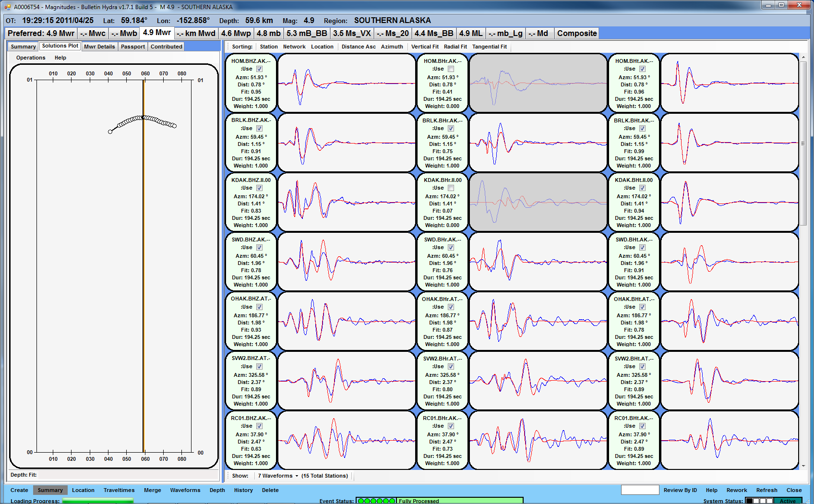Select the Preferred: 4.9 Mwr magnitude tab
The width and height of the screenshot is (814, 504).
coord(41,33)
